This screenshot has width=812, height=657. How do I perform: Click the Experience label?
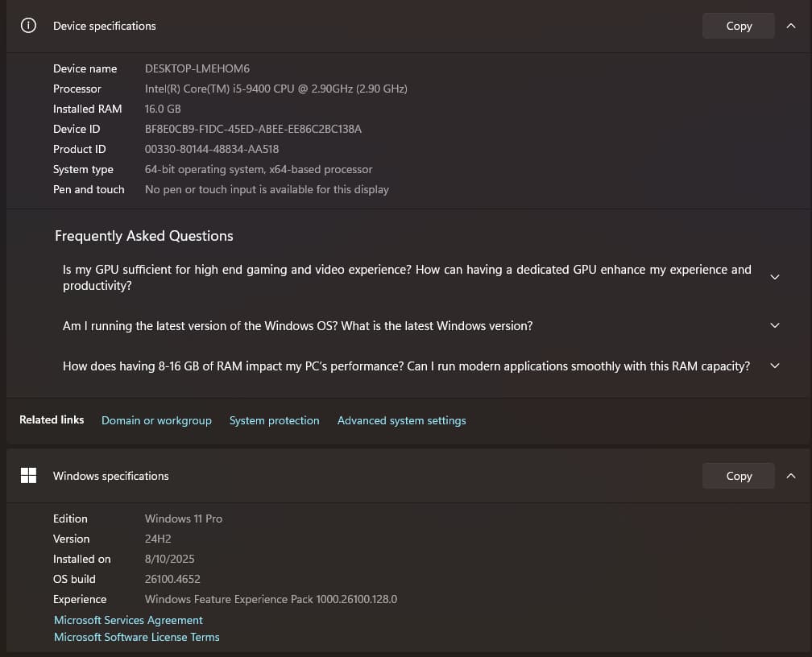(80, 599)
